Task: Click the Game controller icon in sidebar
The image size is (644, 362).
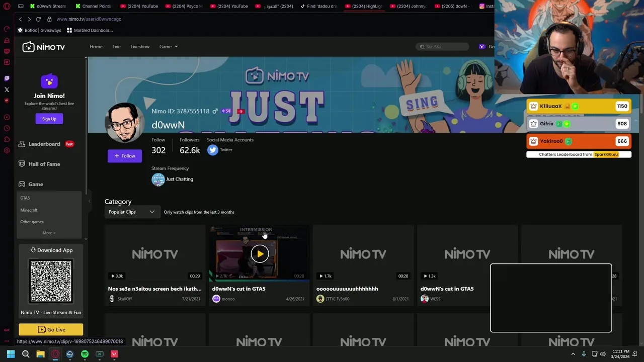Action: (x=22, y=184)
